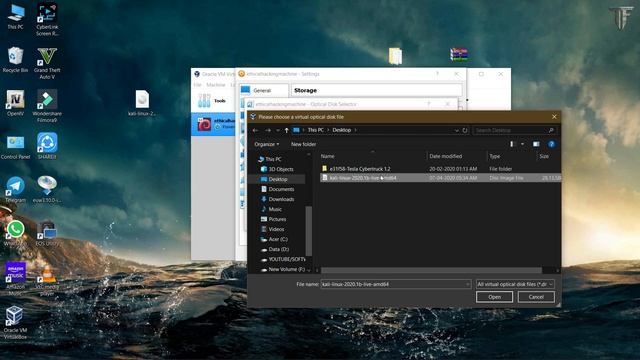Expand the address bar previous locations dropdown
The image size is (640, 360).
pos(456,130)
